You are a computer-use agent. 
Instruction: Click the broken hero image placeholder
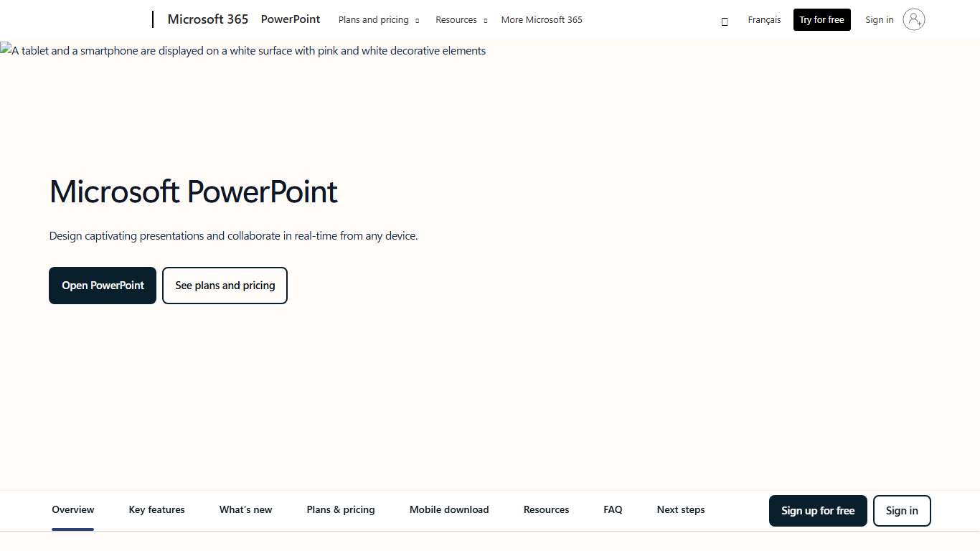[x=242, y=50]
